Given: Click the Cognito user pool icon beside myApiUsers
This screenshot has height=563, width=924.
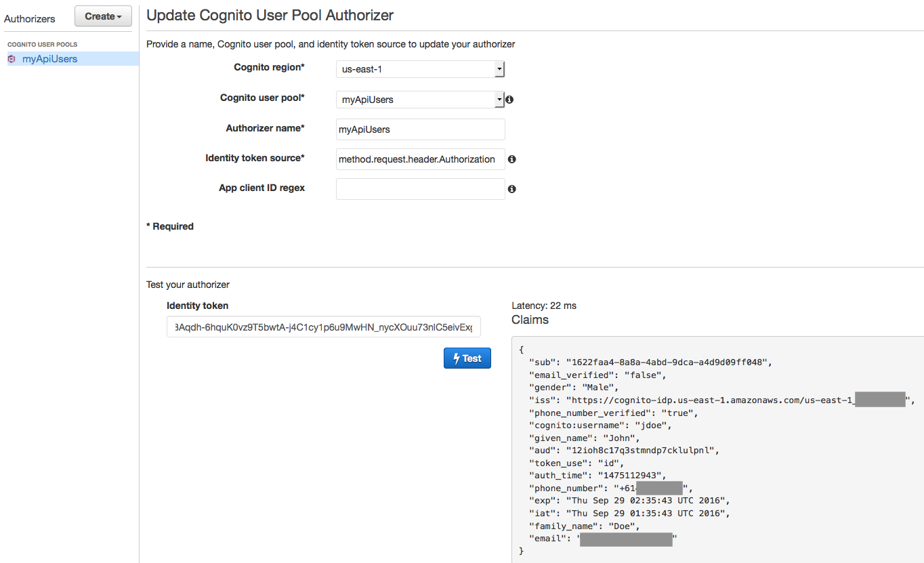Looking at the screenshot, I should (12, 59).
